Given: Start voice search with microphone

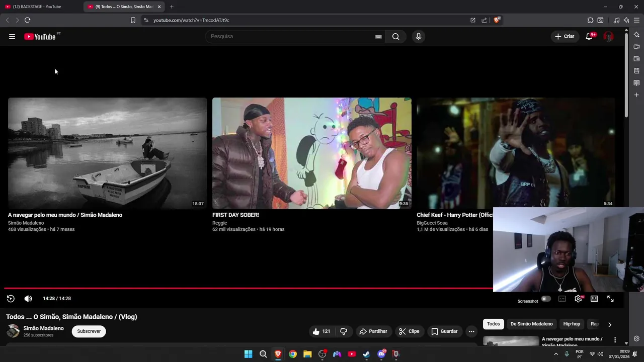Looking at the screenshot, I should coord(418,36).
